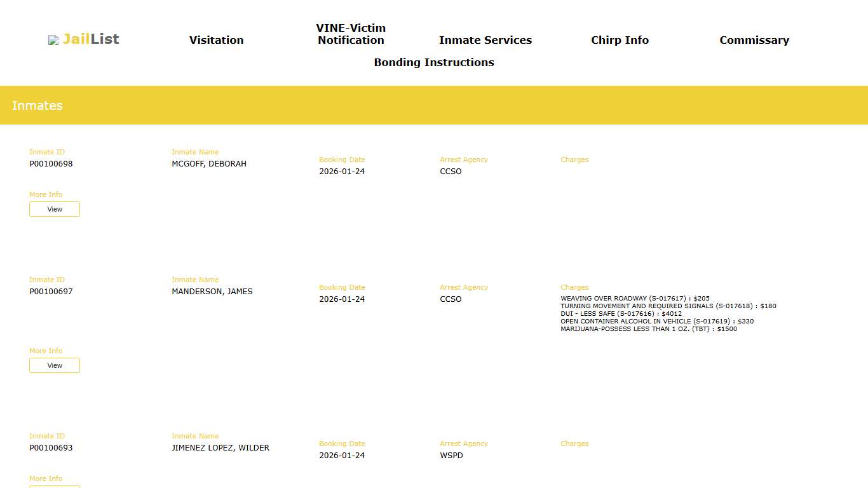Open the Visitation page

[216, 40]
